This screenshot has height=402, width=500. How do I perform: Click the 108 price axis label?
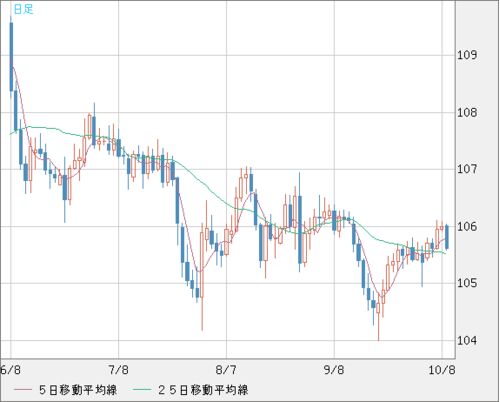pos(467,112)
